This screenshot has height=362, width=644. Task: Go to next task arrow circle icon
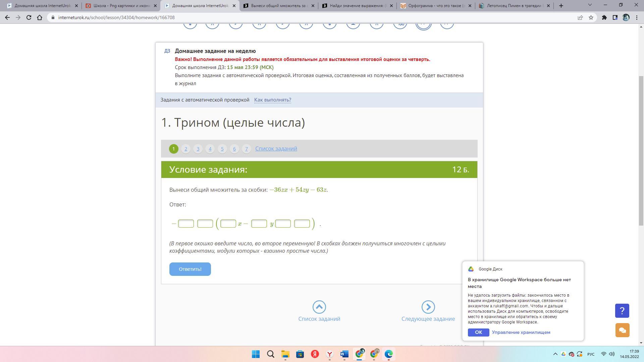click(428, 307)
